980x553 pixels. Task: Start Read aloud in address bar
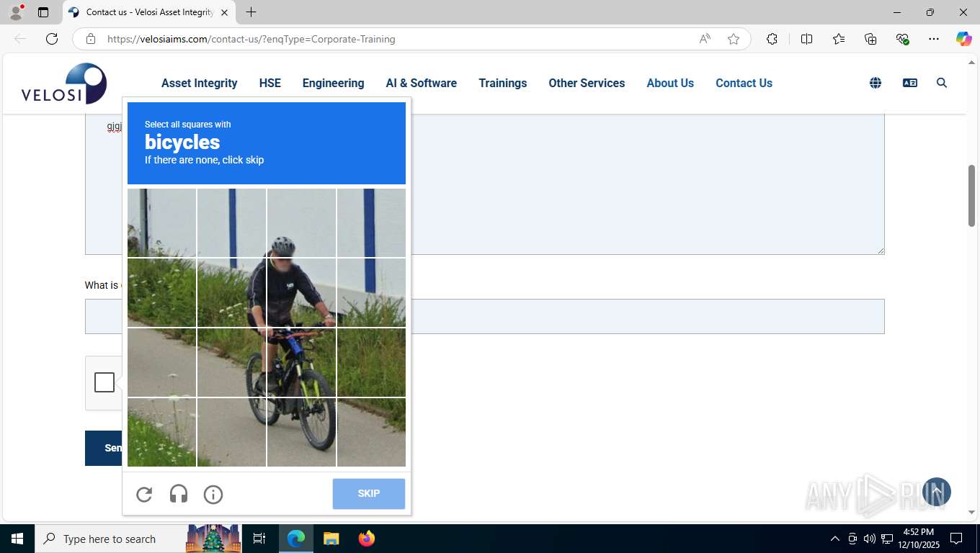tap(705, 39)
